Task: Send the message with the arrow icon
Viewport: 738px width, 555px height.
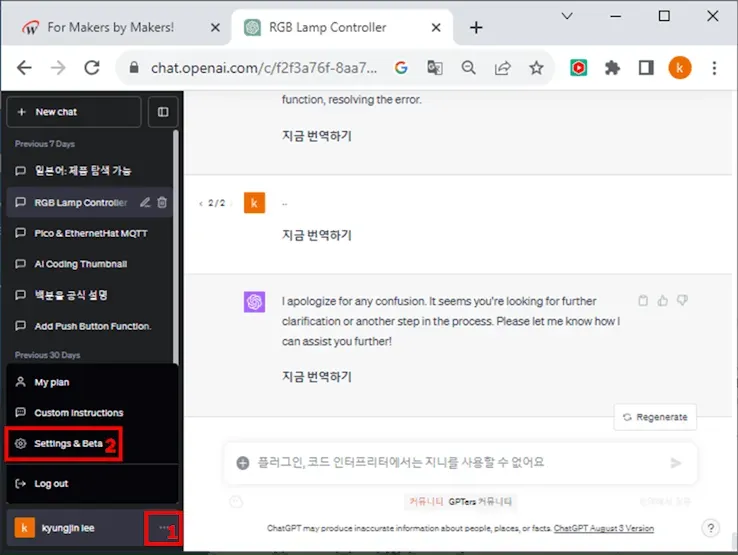Action: (676, 463)
